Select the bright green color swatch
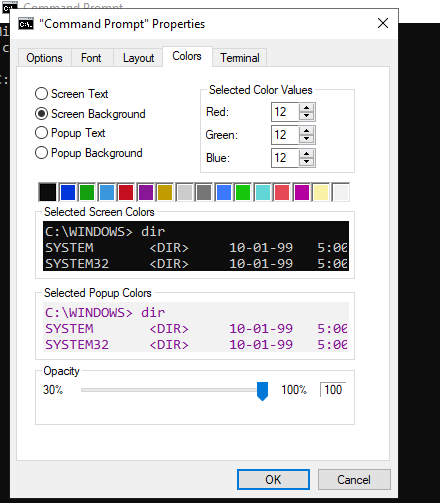This screenshot has height=503, width=440. 243,192
